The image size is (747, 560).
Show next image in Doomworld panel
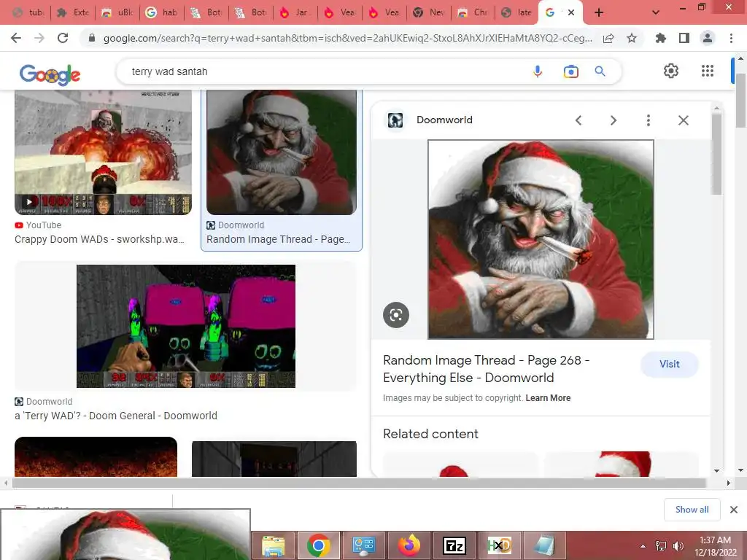(x=613, y=120)
